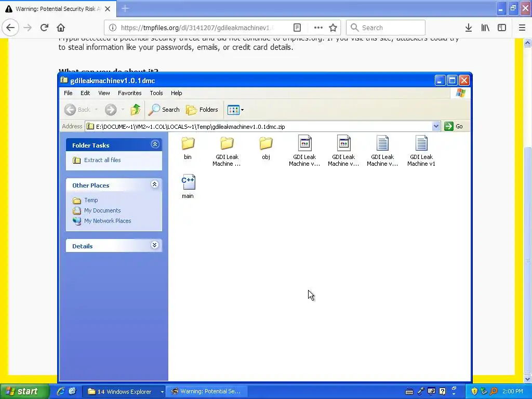Expand the Views dropdown arrow

click(242, 110)
